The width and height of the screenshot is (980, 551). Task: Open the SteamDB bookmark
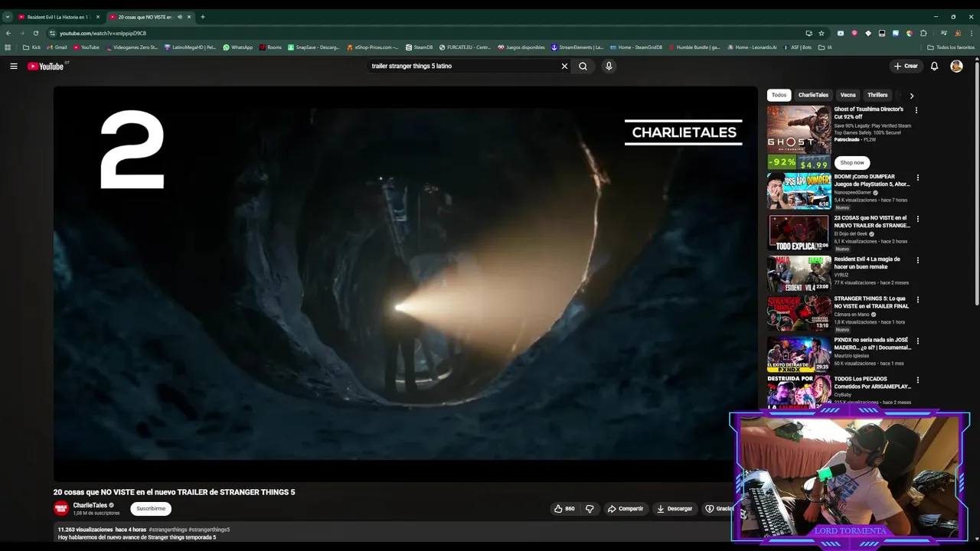pos(419,47)
